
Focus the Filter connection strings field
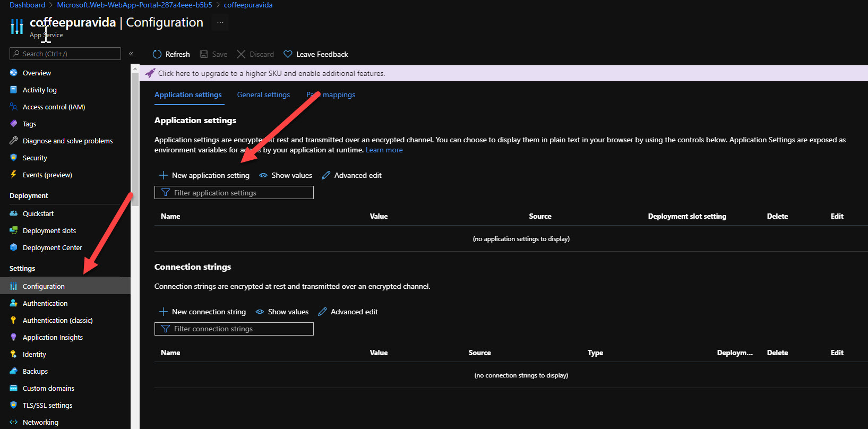[x=234, y=329]
